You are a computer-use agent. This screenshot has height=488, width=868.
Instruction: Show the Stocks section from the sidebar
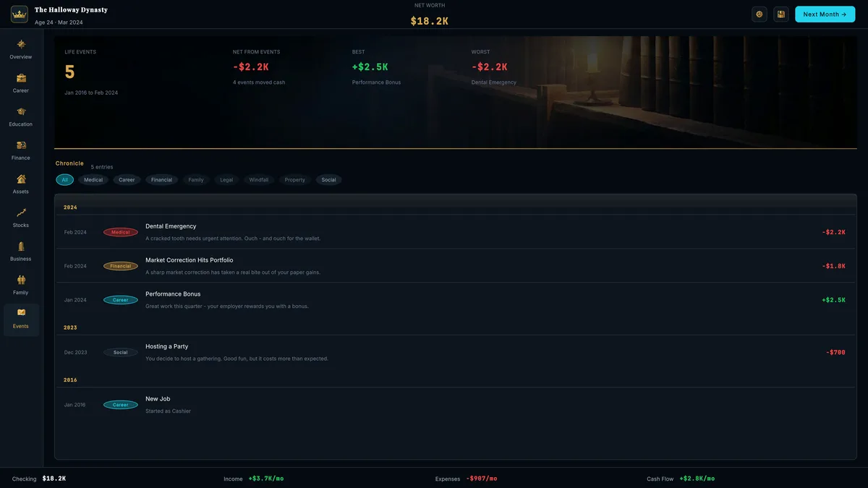[21, 218]
